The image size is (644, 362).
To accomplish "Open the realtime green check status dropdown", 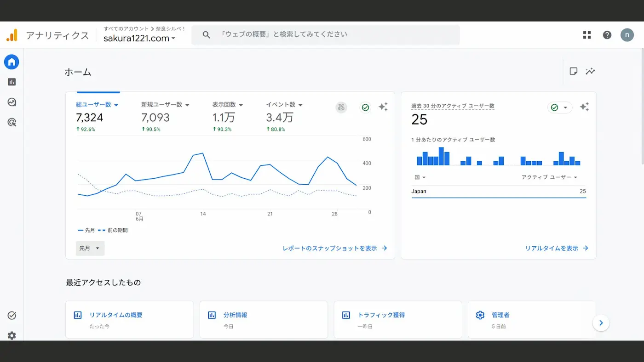I will (x=560, y=107).
